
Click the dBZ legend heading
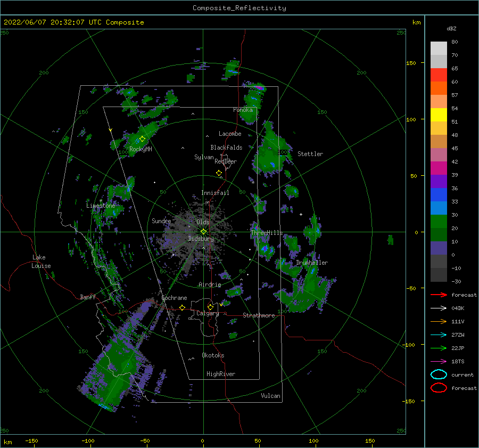[451, 28]
